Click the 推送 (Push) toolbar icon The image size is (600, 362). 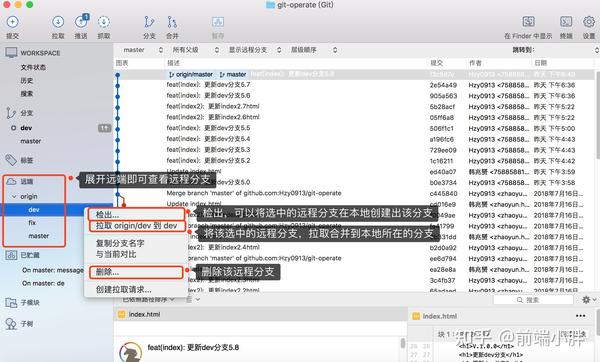point(81,22)
